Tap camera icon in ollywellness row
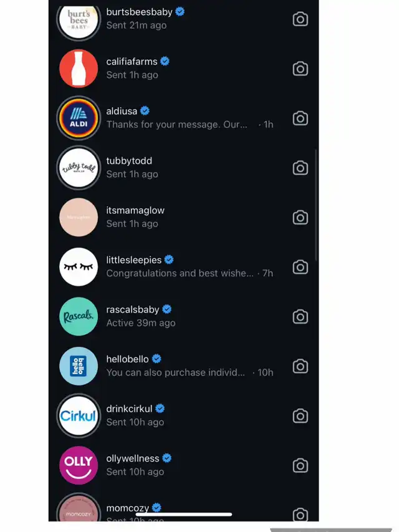Image resolution: width=399 pixels, height=532 pixels. pos(300,465)
